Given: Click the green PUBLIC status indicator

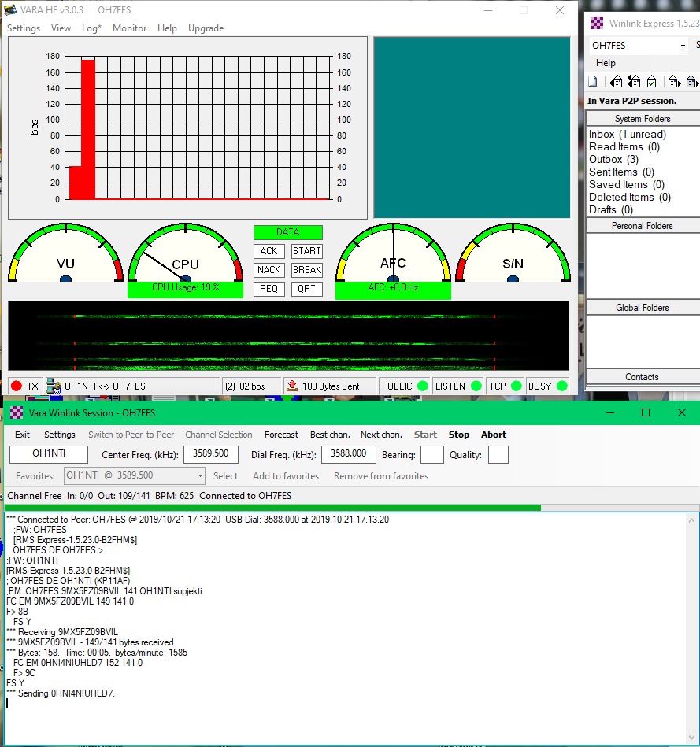Looking at the screenshot, I should (422, 386).
